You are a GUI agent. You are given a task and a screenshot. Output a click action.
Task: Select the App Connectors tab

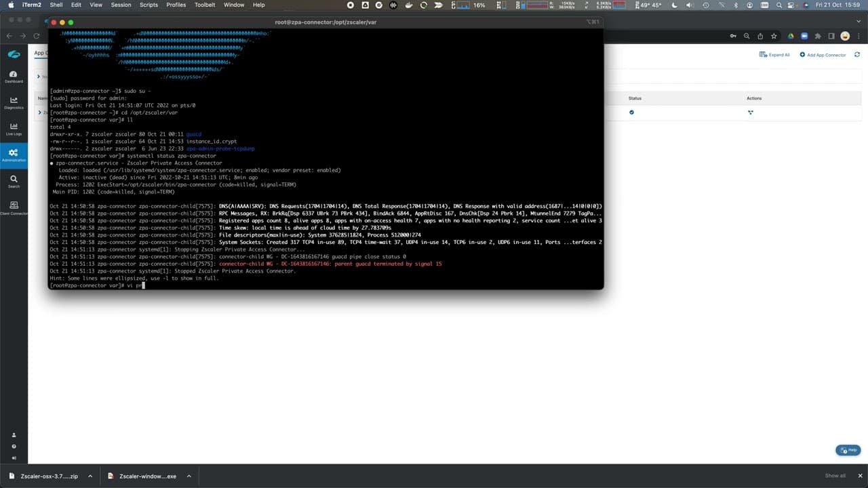pyautogui.click(x=40, y=54)
